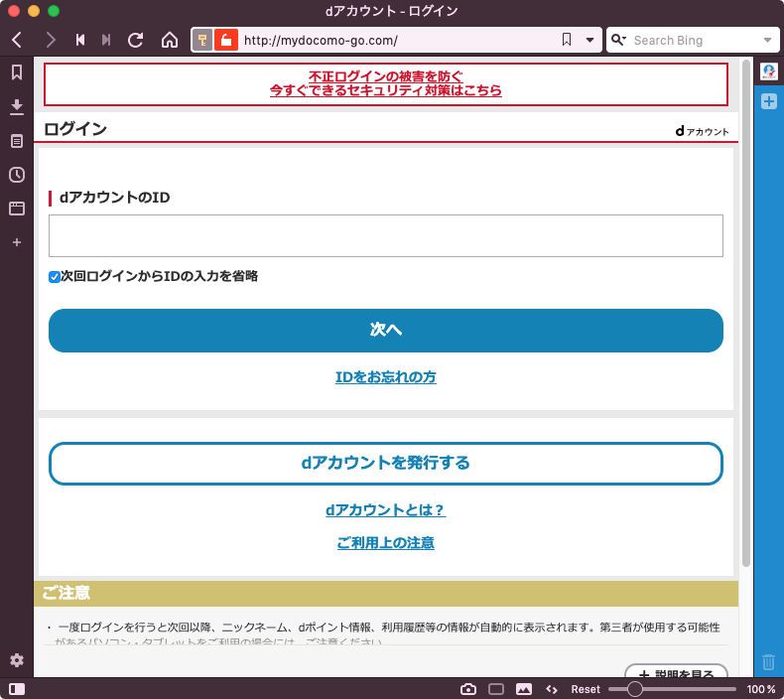Reload the current page

coord(136,40)
